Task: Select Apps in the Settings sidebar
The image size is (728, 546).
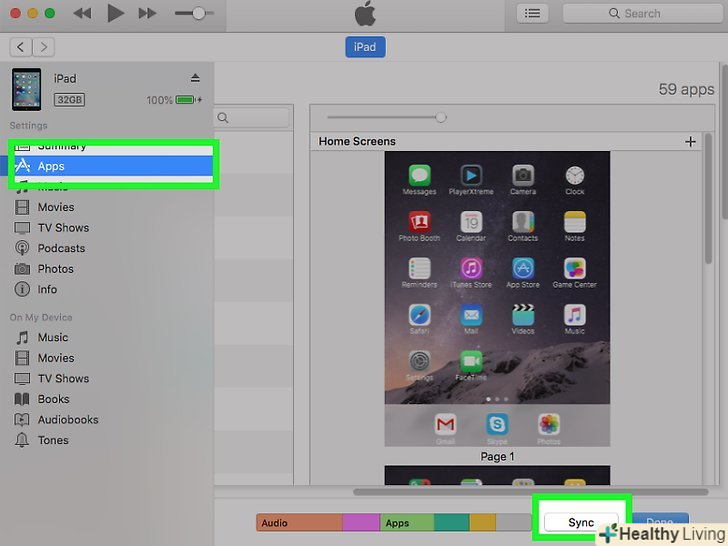Action: (50, 166)
